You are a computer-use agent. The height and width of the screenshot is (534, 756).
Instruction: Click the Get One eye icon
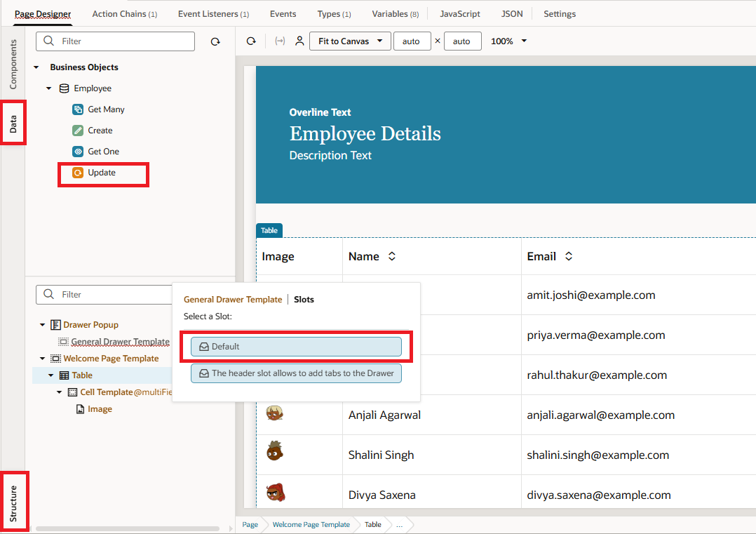click(x=78, y=152)
